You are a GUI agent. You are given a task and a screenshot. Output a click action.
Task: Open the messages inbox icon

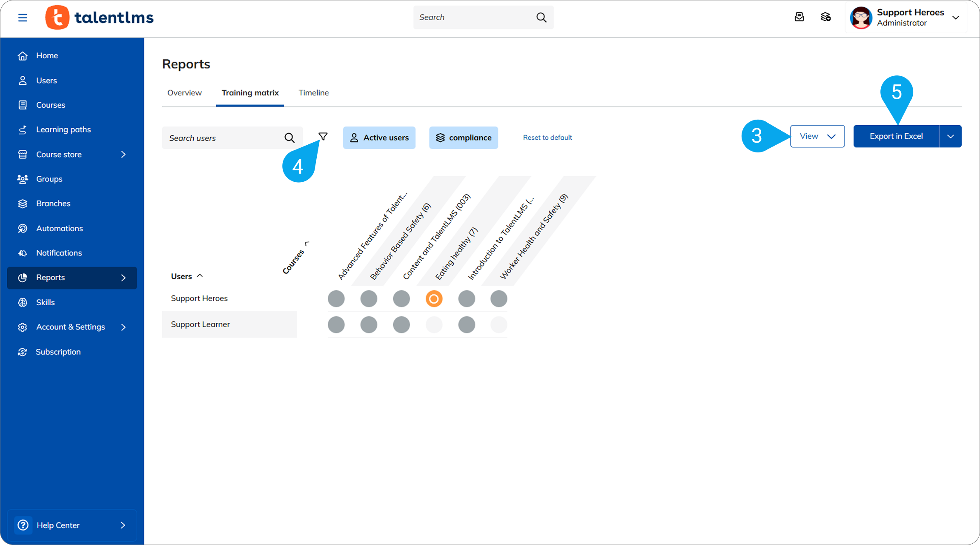click(799, 17)
